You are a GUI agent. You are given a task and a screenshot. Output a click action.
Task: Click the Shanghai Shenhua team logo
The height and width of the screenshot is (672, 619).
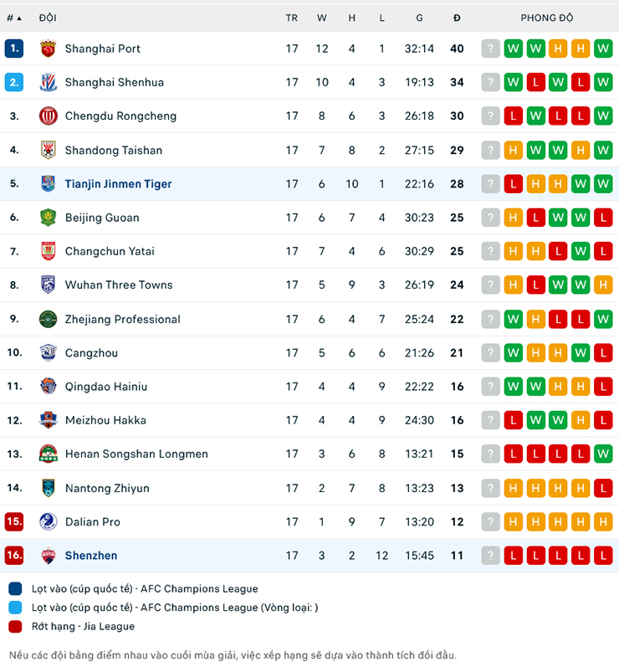click(49, 83)
